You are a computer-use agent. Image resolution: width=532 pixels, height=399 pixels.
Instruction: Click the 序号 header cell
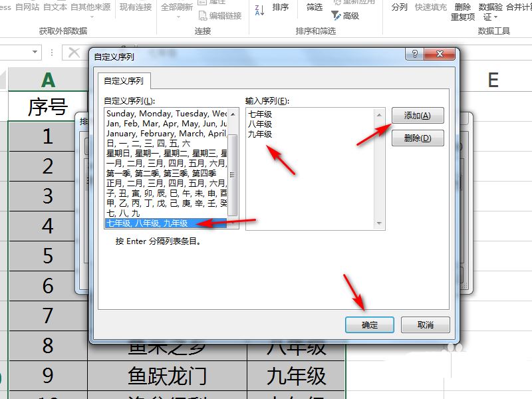pyautogui.click(x=48, y=106)
